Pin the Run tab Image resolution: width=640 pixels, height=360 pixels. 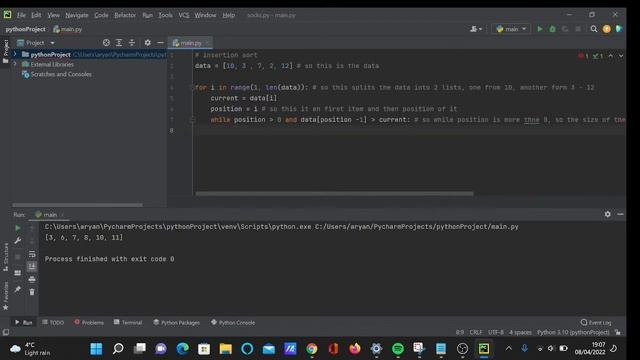pos(18,289)
